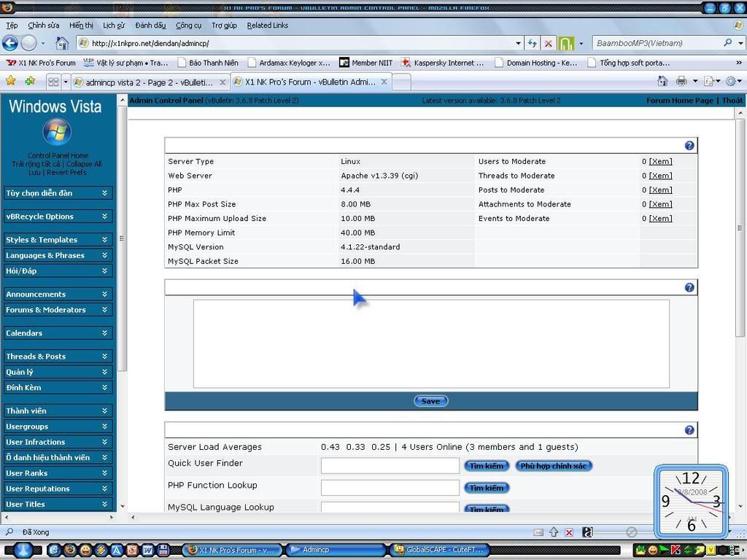Click the green BaambooMP3 search engine icon
Image resolution: width=747 pixels, height=560 pixels.
click(x=566, y=43)
